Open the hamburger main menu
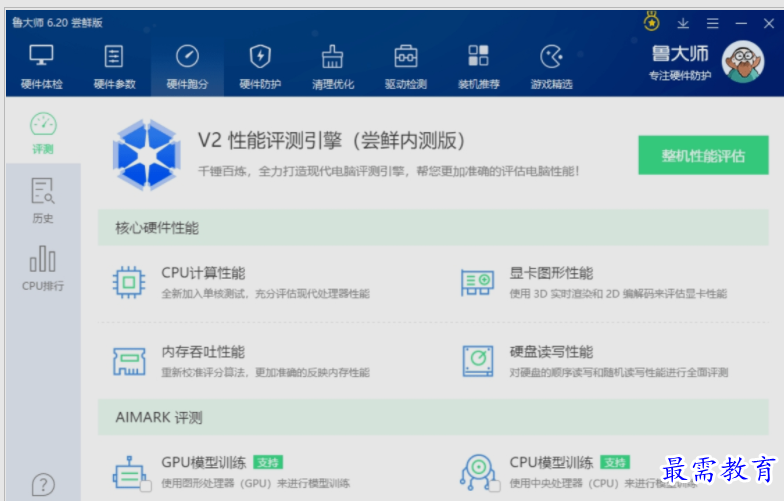The image size is (784, 501). click(x=712, y=23)
